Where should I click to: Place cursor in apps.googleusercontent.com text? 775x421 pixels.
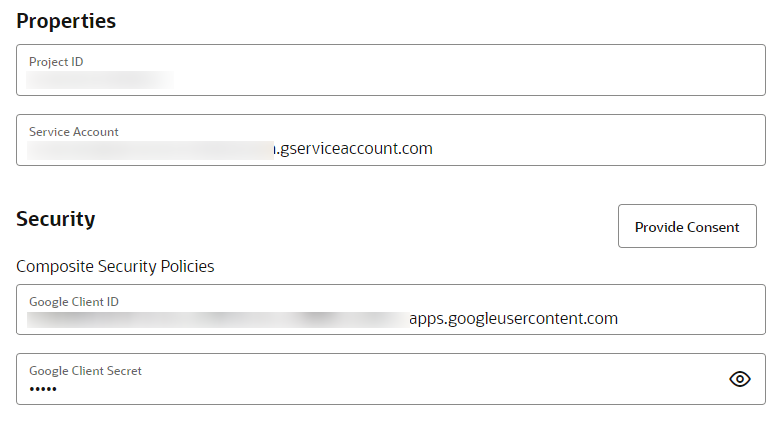point(513,319)
